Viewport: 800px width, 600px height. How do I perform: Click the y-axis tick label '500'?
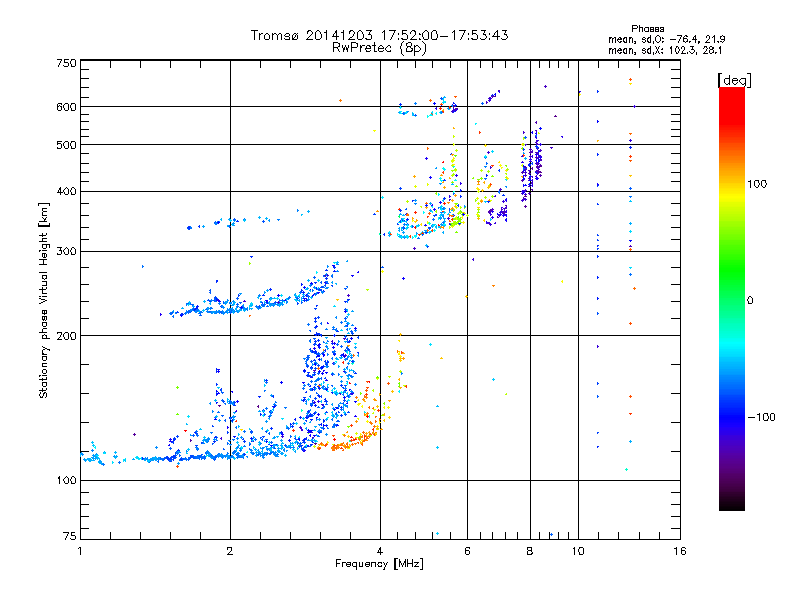pyautogui.click(x=66, y=145)
